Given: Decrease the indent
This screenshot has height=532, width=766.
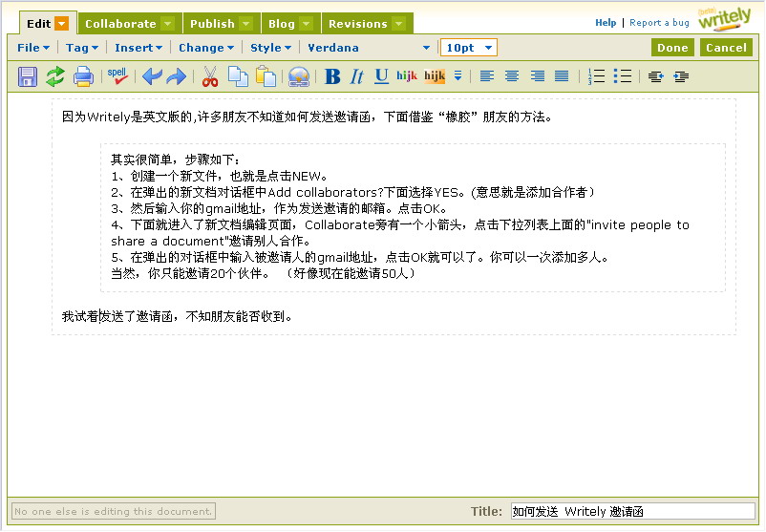Looking at the screenshot, I should (x=655, y=76).
